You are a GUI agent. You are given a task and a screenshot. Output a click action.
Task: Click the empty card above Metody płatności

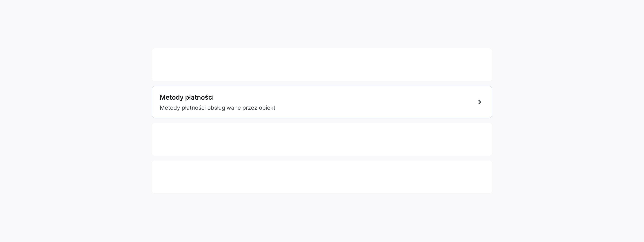pyautogui.click(x=322, y=65)
